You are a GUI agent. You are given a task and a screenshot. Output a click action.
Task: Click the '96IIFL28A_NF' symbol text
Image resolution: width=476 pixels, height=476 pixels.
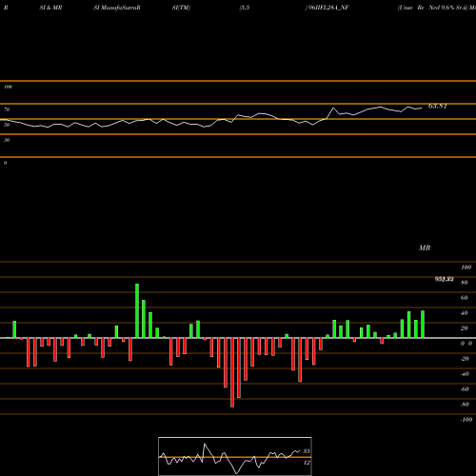point(328,8)
